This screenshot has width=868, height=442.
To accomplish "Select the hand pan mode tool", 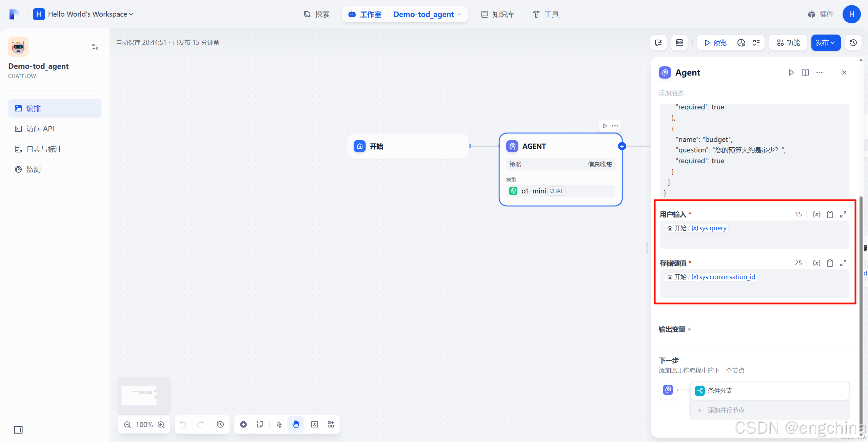I will pos(296,424).
